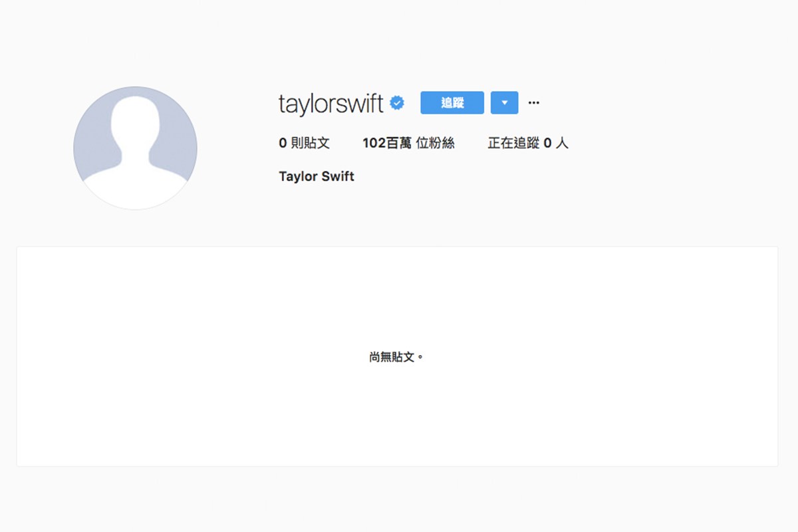Click the blue 追蹤 follow button
Screen dimensions: 798x532
click(452, 103)
